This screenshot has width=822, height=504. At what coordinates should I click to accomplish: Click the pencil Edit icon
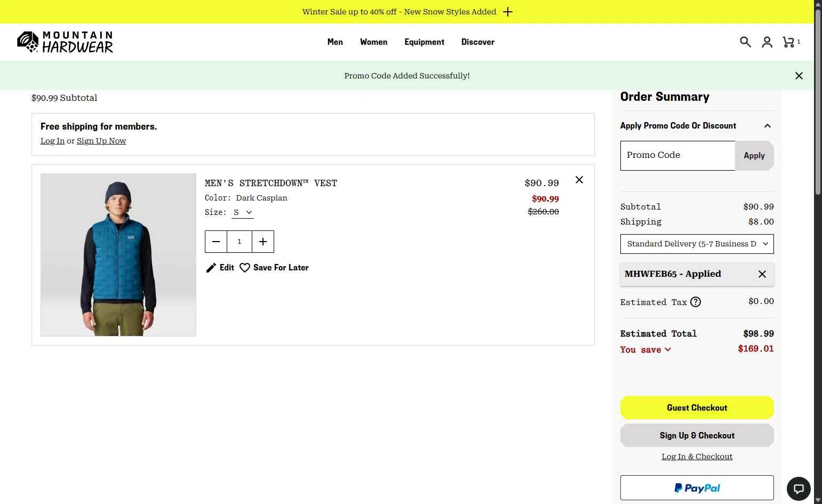[211, 268]
